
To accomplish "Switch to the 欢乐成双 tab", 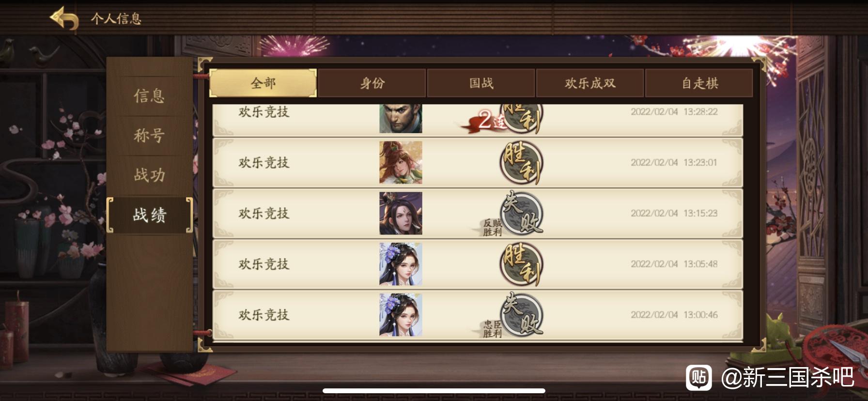I will coord(590,83).
